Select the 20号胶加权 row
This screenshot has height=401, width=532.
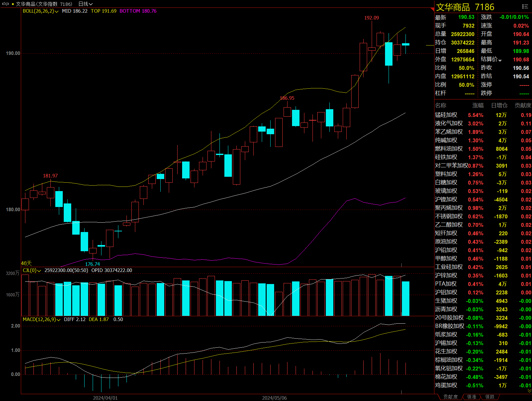483,318
